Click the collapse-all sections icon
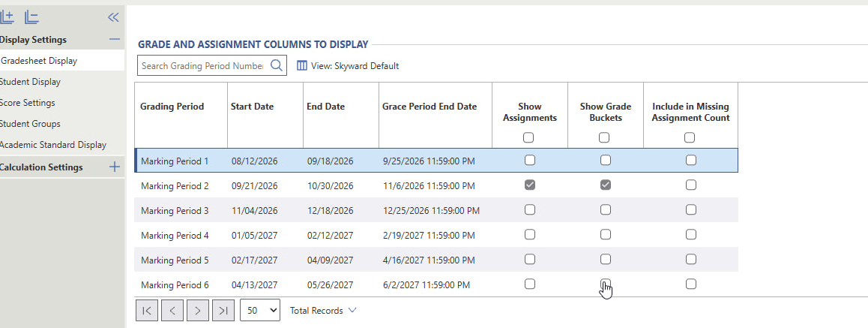868x328 pixels. coord(31,17)
